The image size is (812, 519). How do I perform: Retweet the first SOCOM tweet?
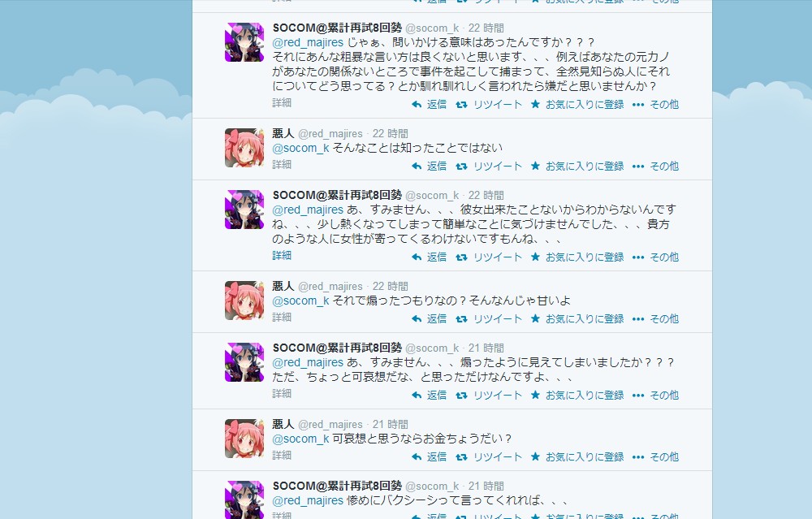489,105
